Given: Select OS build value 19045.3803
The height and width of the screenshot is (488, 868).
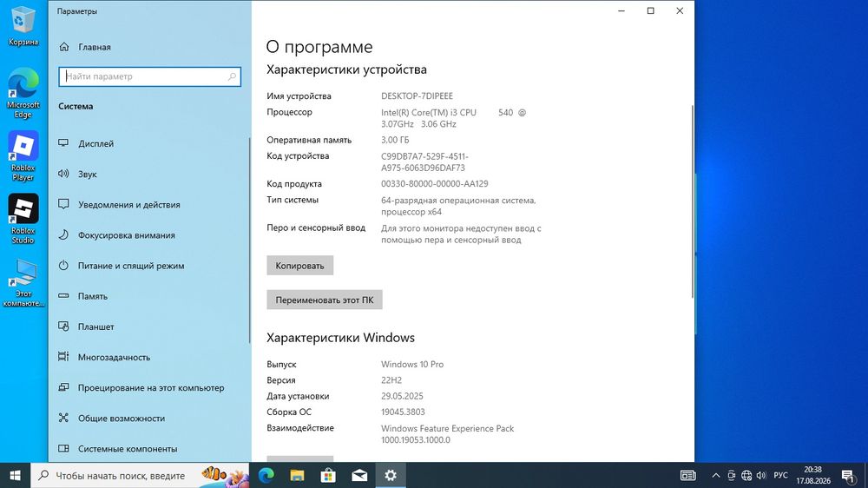Looking at the screenshot, I should [x=403, y=412].
